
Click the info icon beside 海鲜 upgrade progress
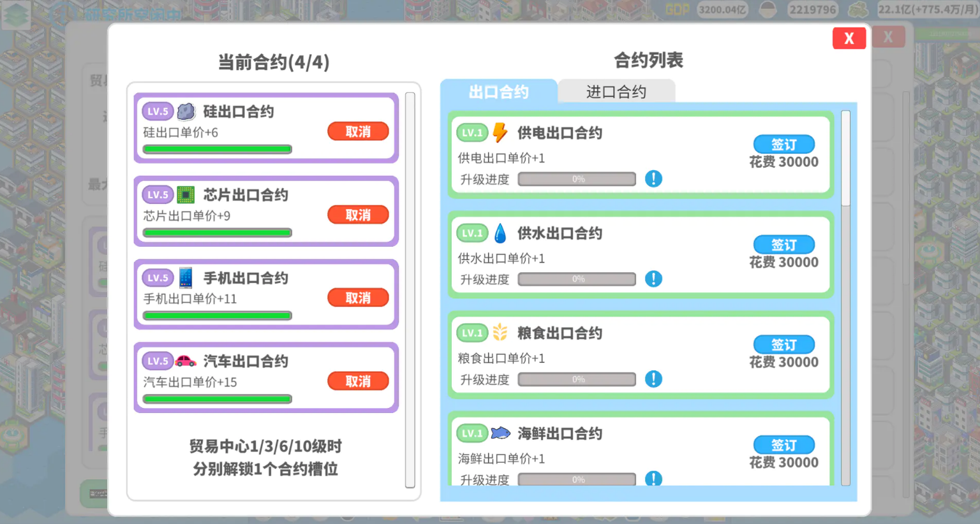point(653,479)
